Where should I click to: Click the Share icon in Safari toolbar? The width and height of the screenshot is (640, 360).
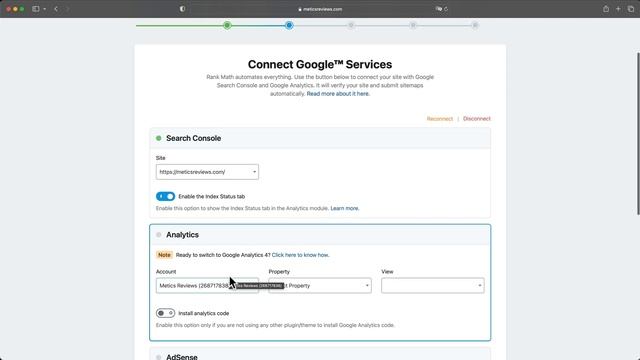(x=606, y=9)
